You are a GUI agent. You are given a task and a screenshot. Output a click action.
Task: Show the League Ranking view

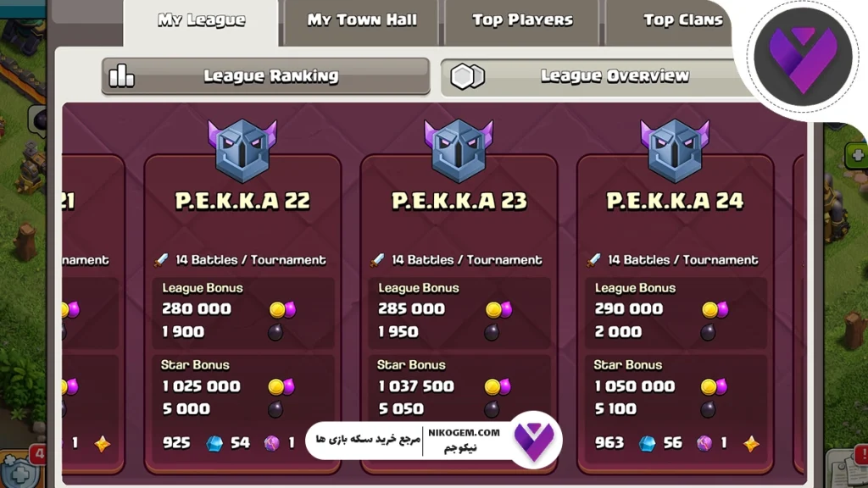[265, 75]
